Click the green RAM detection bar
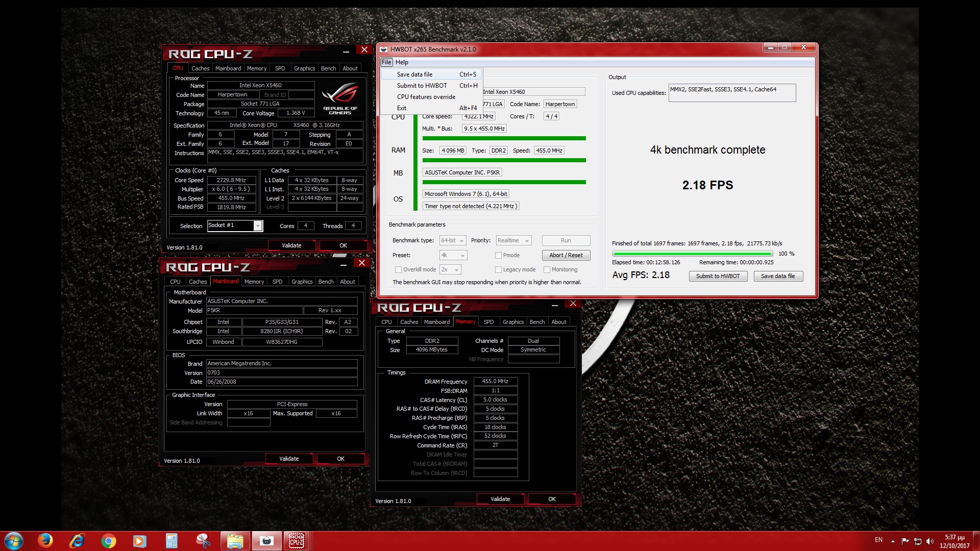 point(504,160)
